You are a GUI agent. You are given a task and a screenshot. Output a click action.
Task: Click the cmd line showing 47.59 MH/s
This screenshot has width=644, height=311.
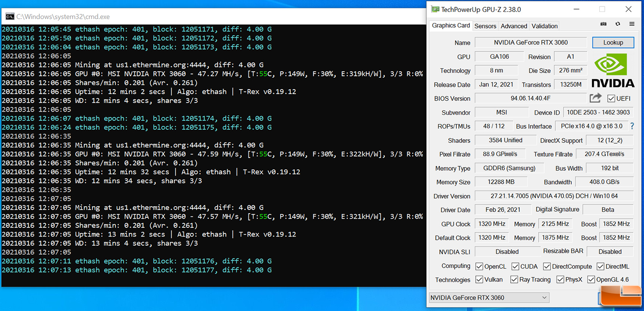[x=212, y=154]
